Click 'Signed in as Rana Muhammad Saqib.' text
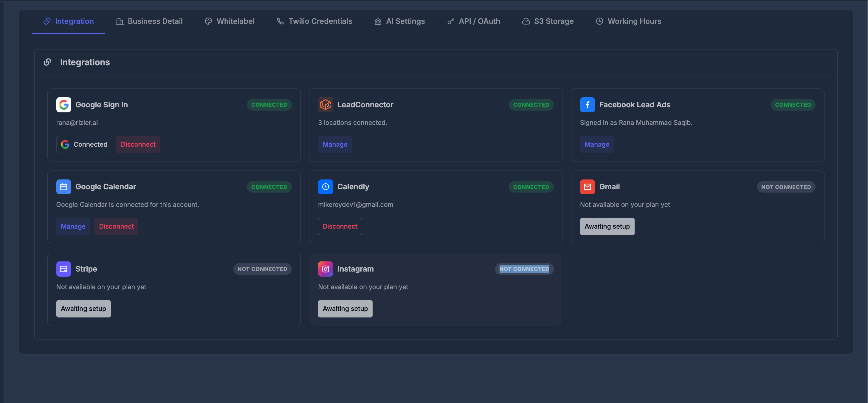 pos(636,123)
